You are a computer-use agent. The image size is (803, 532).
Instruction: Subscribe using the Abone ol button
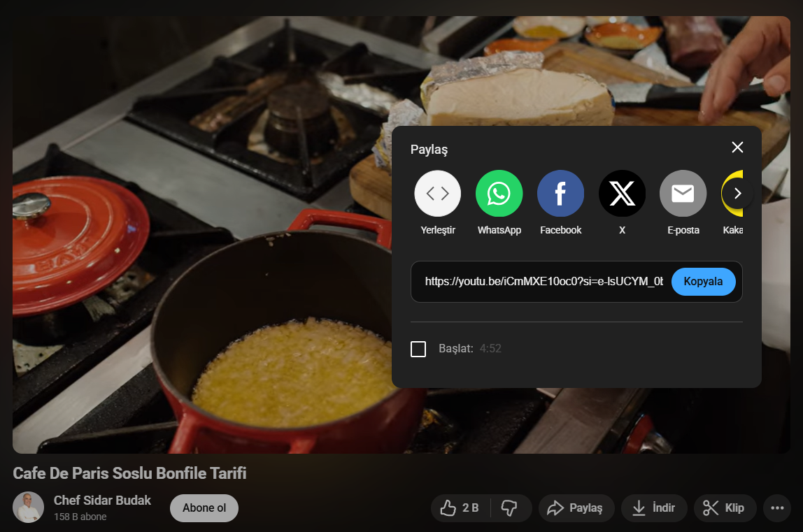[x=204, y=508]
